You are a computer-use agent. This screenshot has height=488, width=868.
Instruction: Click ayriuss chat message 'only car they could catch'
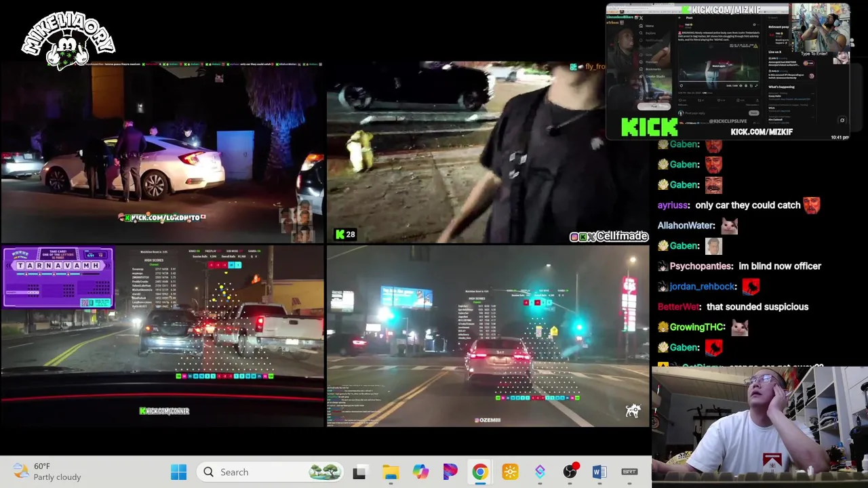click(748, 205)
